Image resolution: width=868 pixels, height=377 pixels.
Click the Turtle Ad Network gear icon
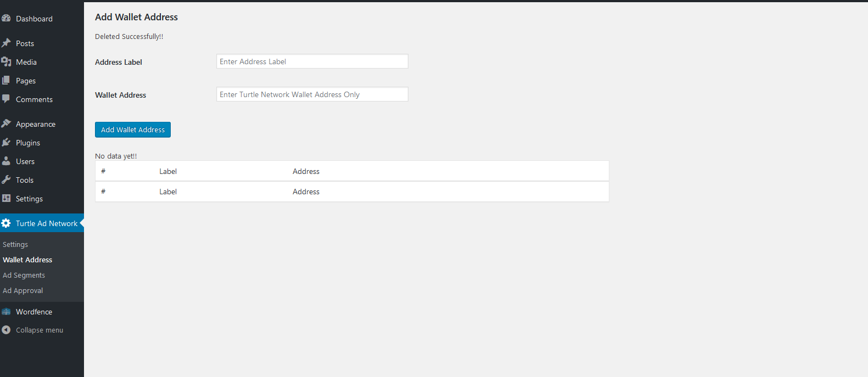click(6, 223)
